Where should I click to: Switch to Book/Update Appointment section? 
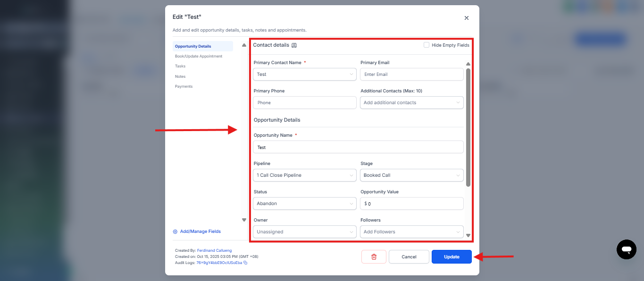198,56
